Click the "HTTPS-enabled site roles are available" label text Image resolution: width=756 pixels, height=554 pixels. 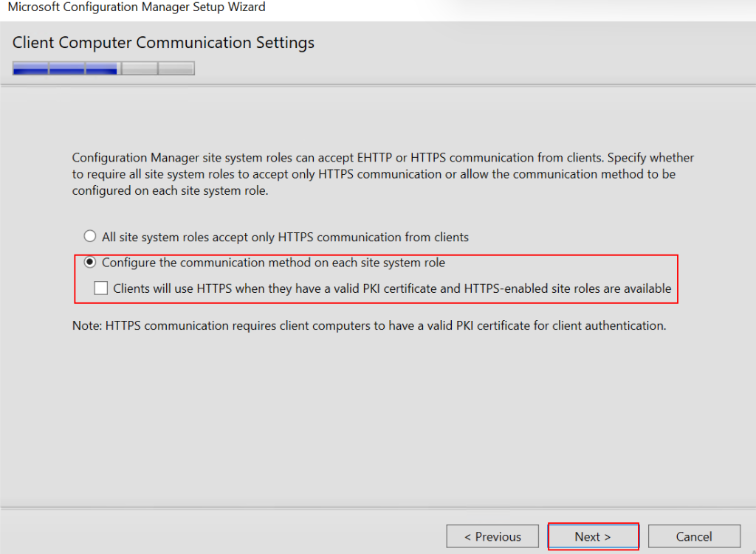click(x=567, y=288)
